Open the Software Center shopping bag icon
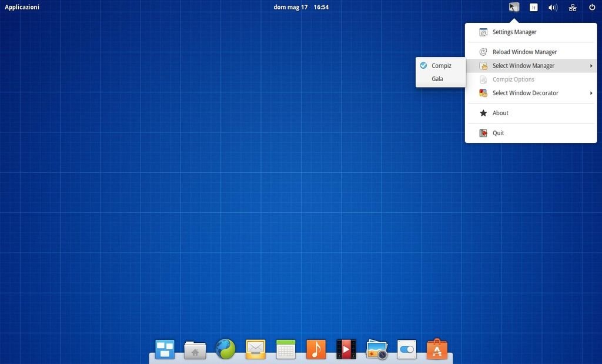The image size is (602, 364). (437, 349)
